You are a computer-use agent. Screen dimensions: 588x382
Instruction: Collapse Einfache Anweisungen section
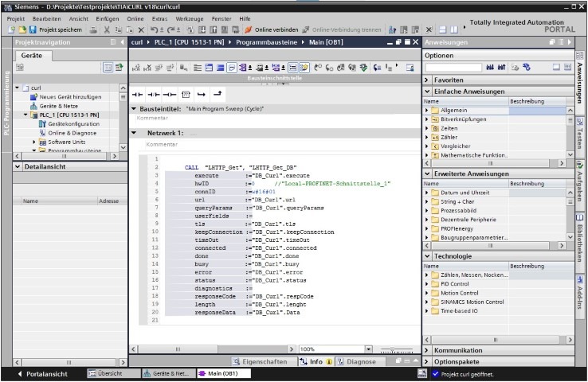click(x=427, y=92)
